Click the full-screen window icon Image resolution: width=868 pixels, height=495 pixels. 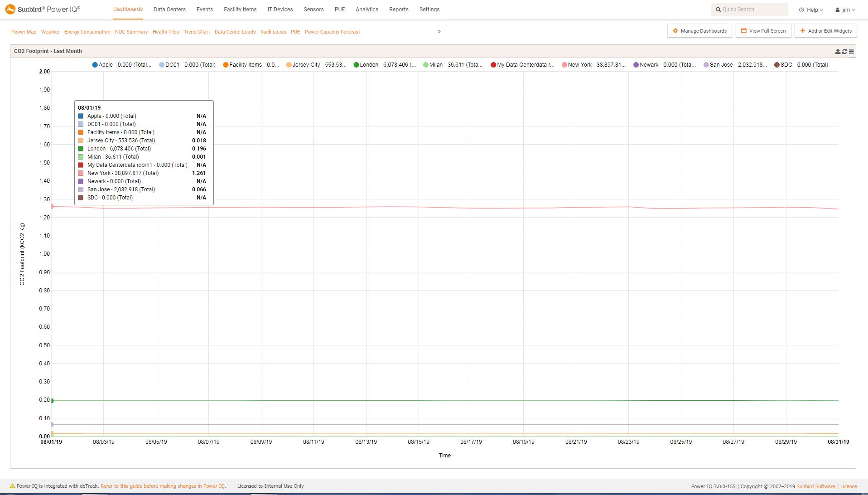(743, 31)
